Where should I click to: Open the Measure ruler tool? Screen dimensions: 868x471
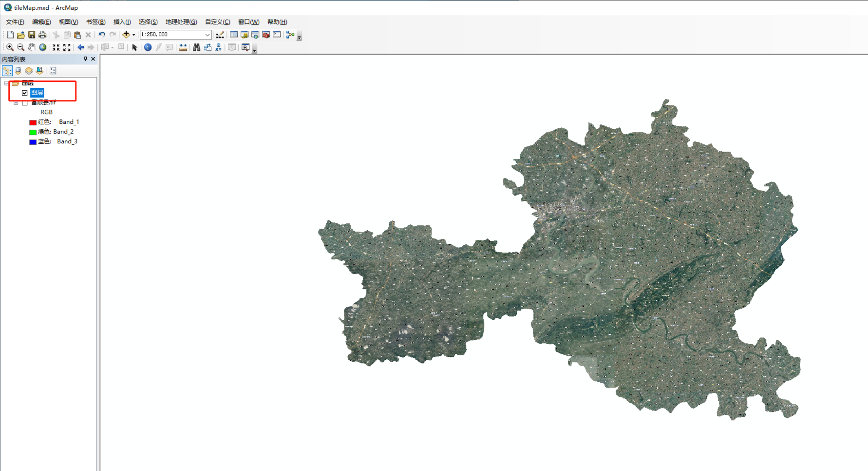coord(183,47)
